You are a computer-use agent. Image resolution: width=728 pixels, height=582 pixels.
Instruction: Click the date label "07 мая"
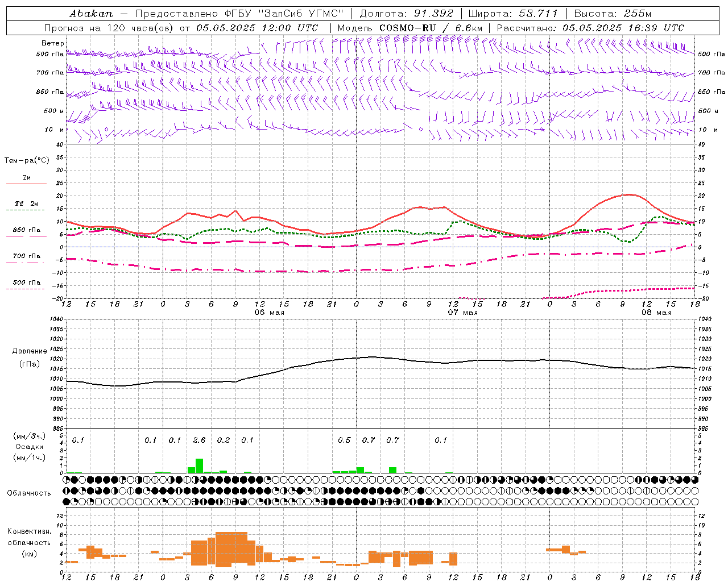[x=462, y=313]
